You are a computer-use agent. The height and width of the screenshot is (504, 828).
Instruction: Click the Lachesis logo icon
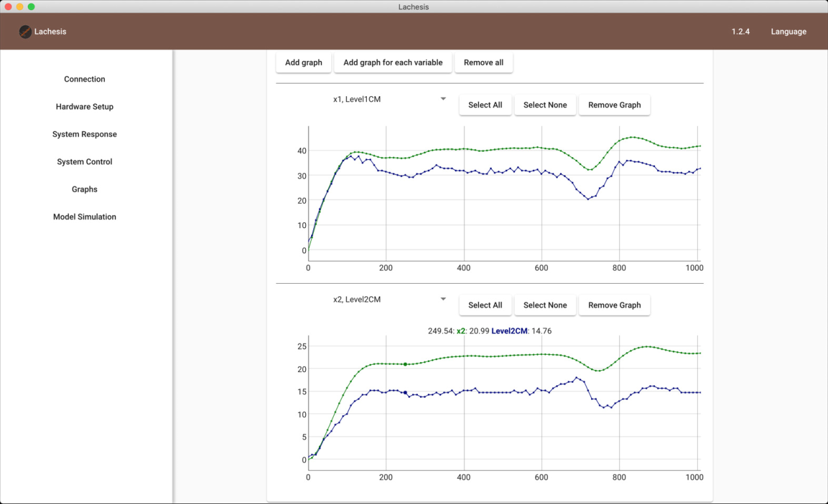click(25, 32)
